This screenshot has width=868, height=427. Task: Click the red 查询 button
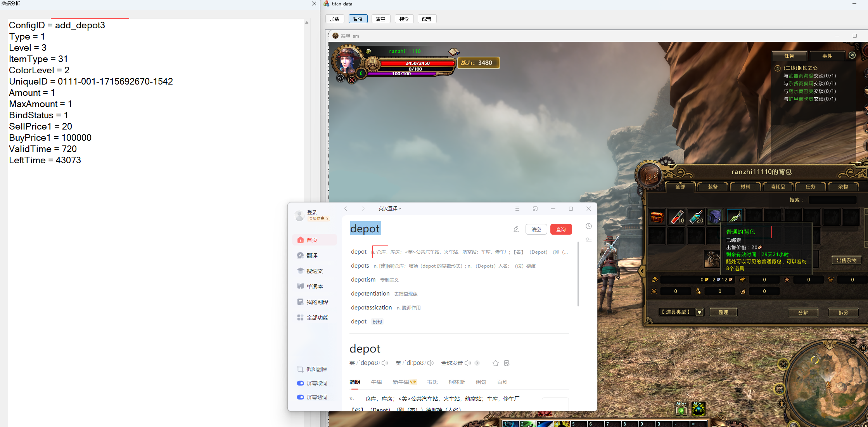coord(561,230)
